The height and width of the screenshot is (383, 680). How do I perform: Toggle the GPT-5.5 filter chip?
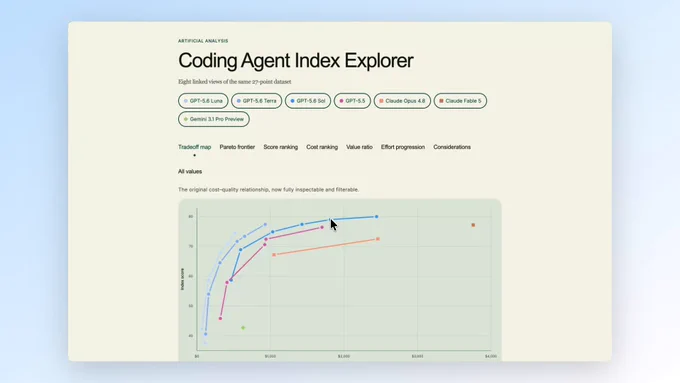point(352,101)
